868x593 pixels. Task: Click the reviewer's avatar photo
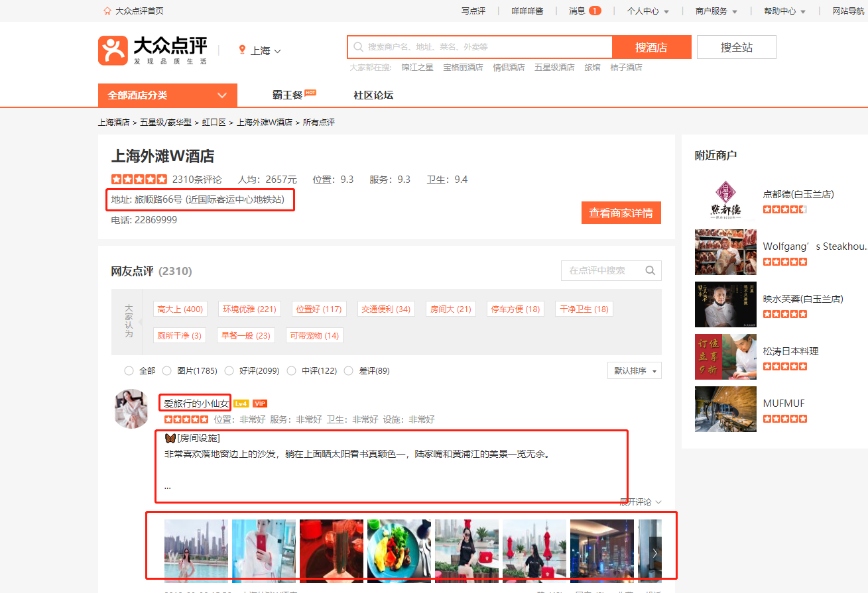coord(131,409)
